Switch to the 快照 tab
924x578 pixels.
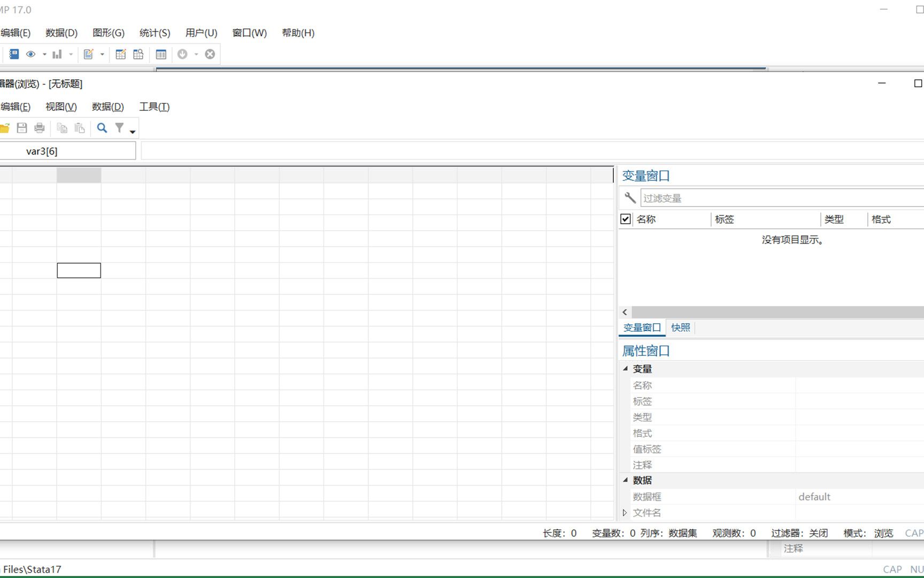[680, 328]
